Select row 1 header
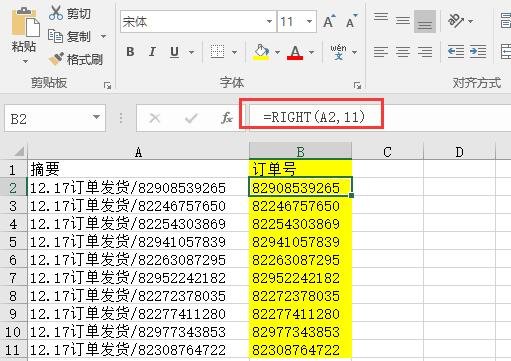The height and width of the screenshot is (361, 511). tap(13, 170)
